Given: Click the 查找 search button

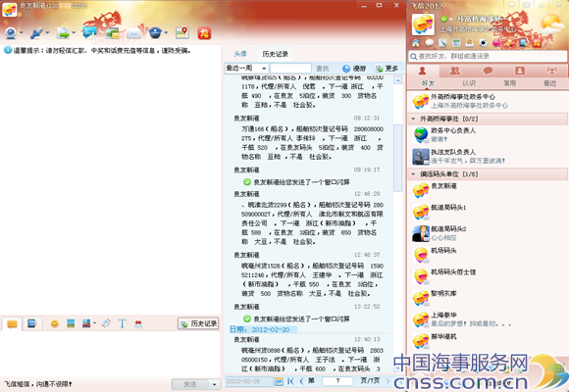Looking at the screenshot, I should point(322,69).
